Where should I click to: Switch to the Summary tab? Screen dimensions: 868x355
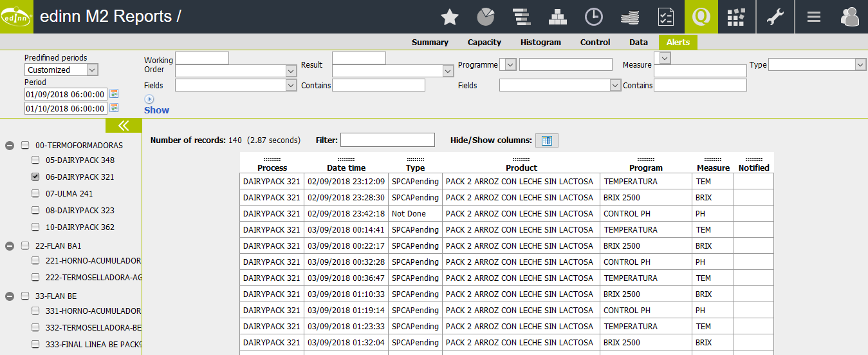(x=430, y=42)
